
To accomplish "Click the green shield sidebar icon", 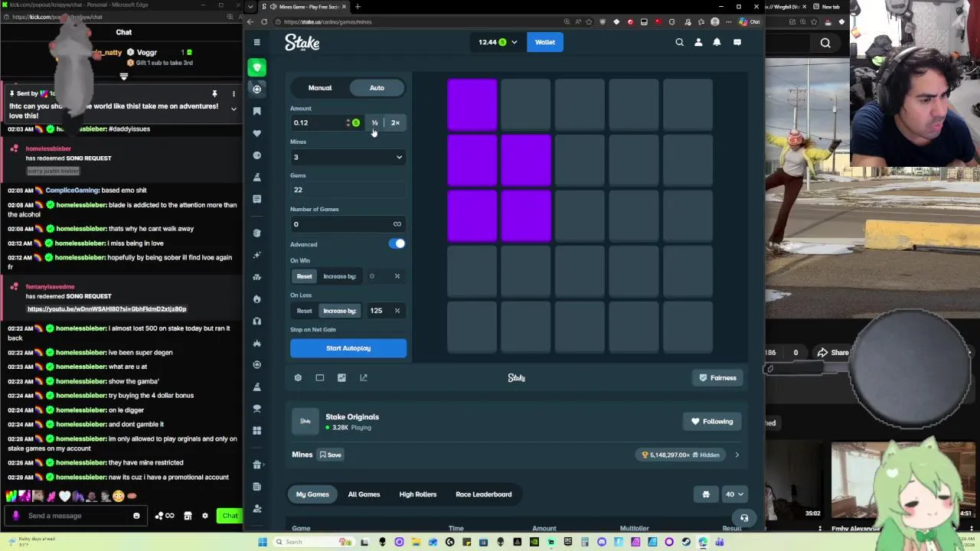I will 257,67.
